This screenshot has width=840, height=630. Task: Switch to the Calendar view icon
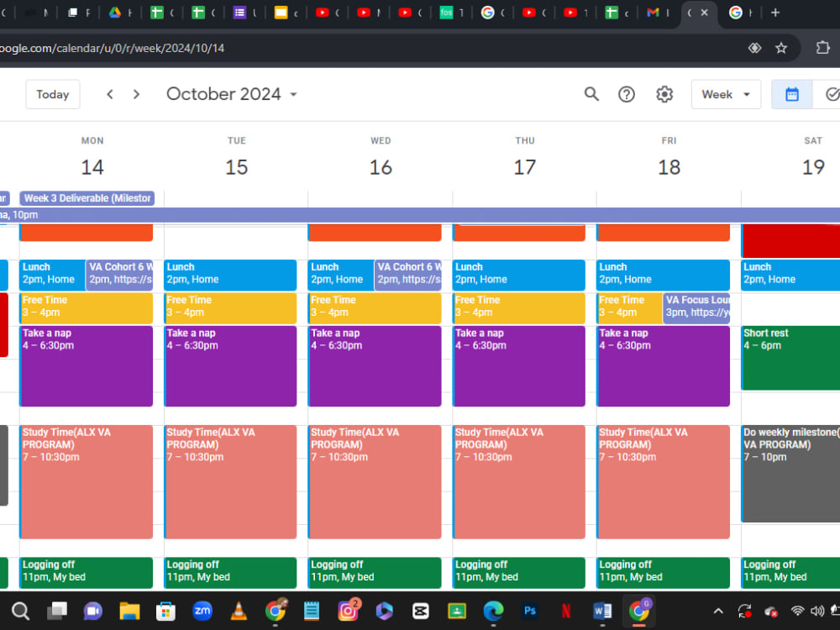click(792, 94)
